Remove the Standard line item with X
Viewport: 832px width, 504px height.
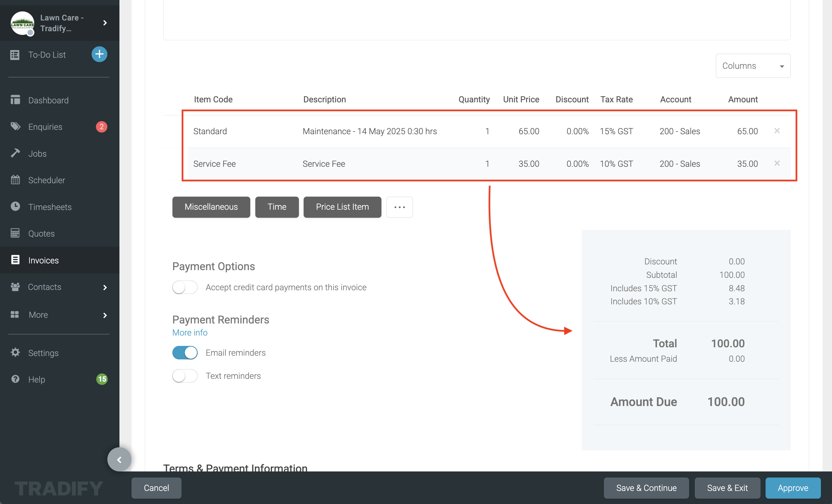point(777,131)
